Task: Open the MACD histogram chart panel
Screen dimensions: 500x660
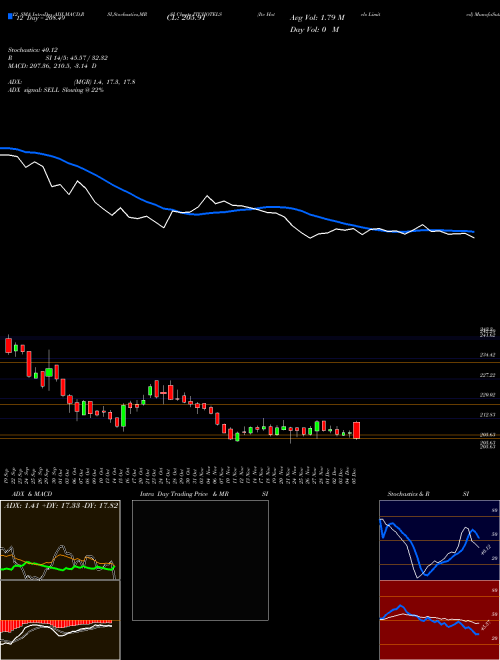Action: pyautogui.click(x=60, y=620)
